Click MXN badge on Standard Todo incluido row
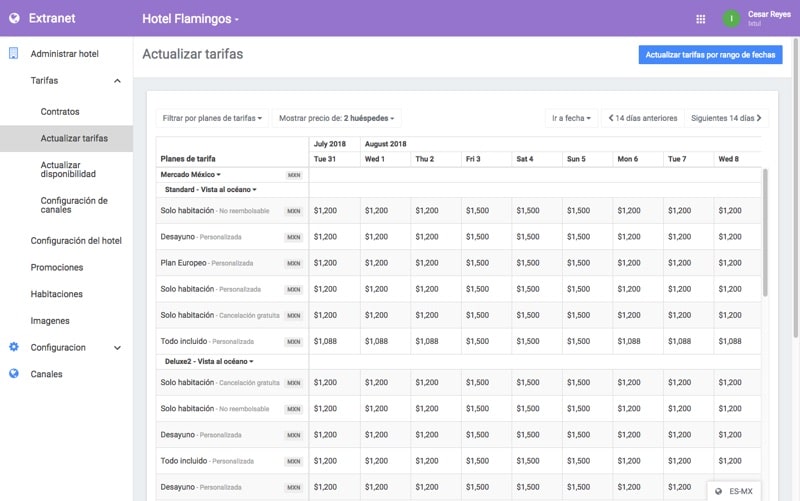This screenshot has width=800, height=501. [294, 342]
